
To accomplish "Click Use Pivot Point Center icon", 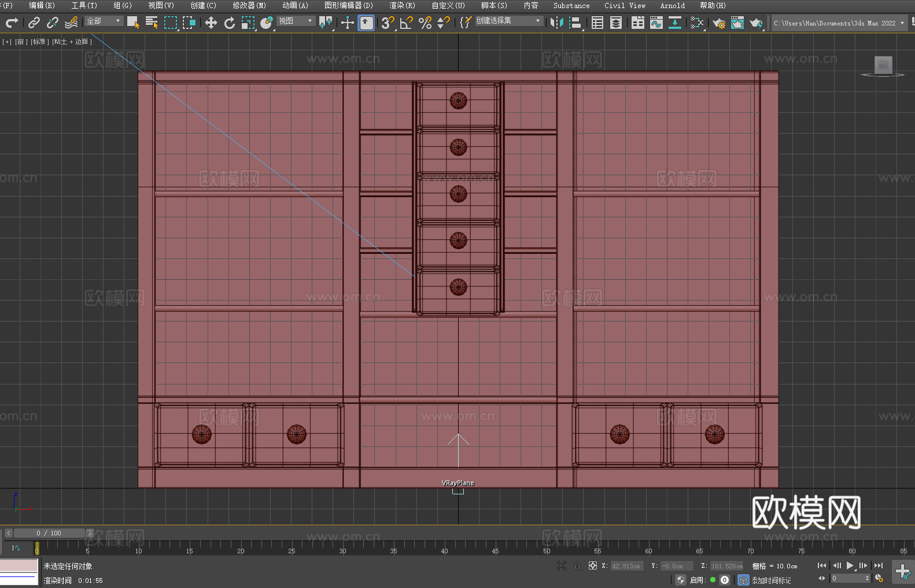I will [326, 23].
